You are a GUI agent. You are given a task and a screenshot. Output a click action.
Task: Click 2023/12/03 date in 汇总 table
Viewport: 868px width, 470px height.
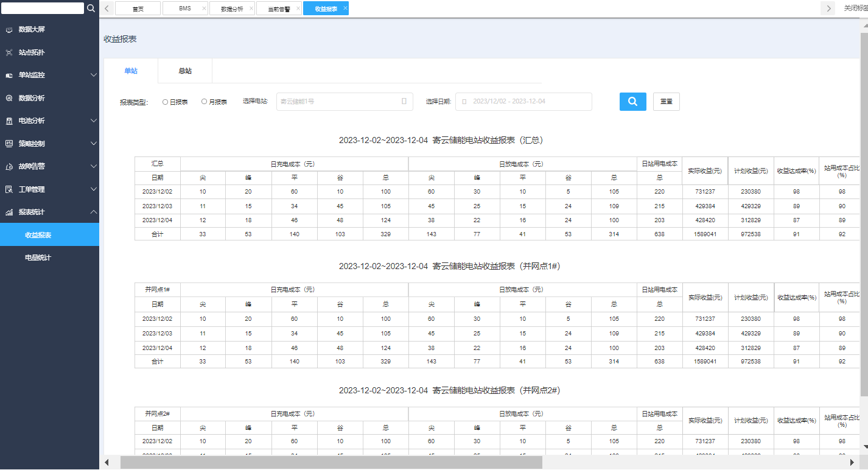[x=158, y=206]
